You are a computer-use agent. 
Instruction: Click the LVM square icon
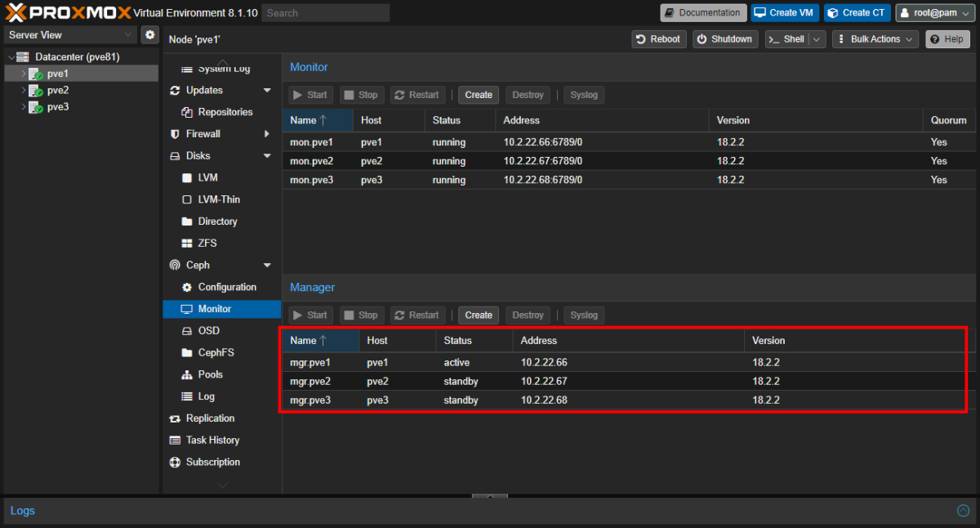coord(187,177)
